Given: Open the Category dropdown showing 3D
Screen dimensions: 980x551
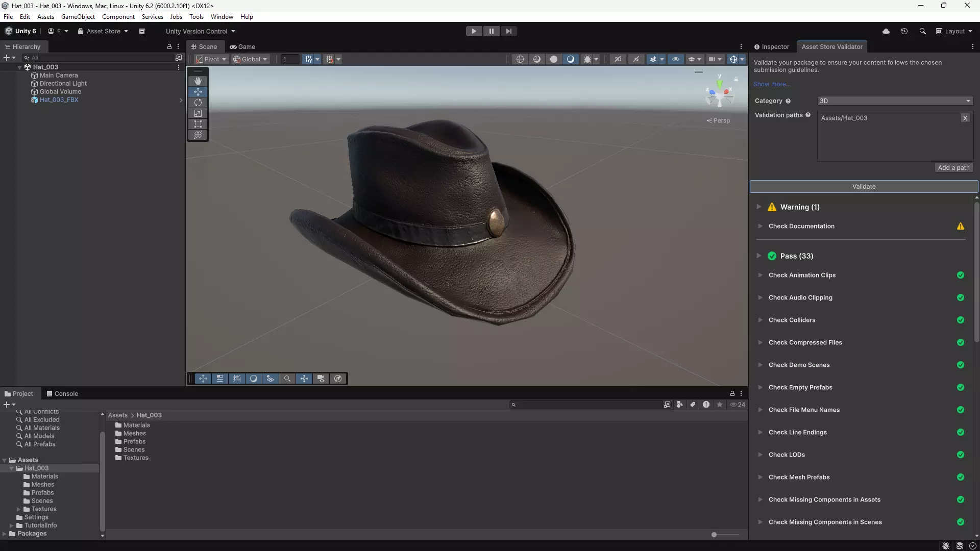Looking at the screenshot, I should pos(895,101).
